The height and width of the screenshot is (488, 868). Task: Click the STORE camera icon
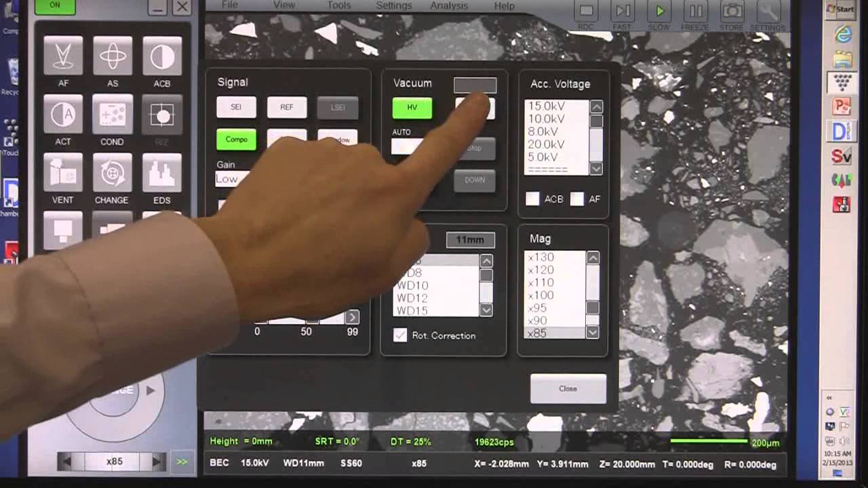pos(732,11)
